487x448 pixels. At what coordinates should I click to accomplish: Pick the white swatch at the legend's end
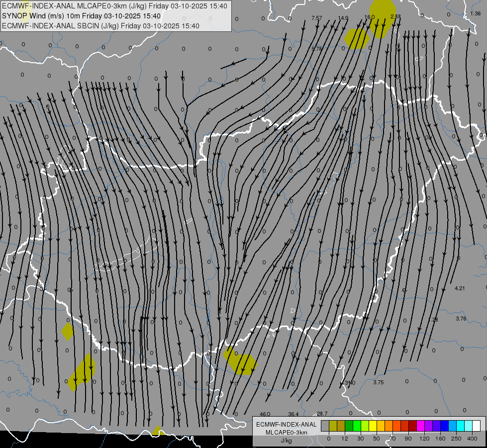[x=476, y=426]
